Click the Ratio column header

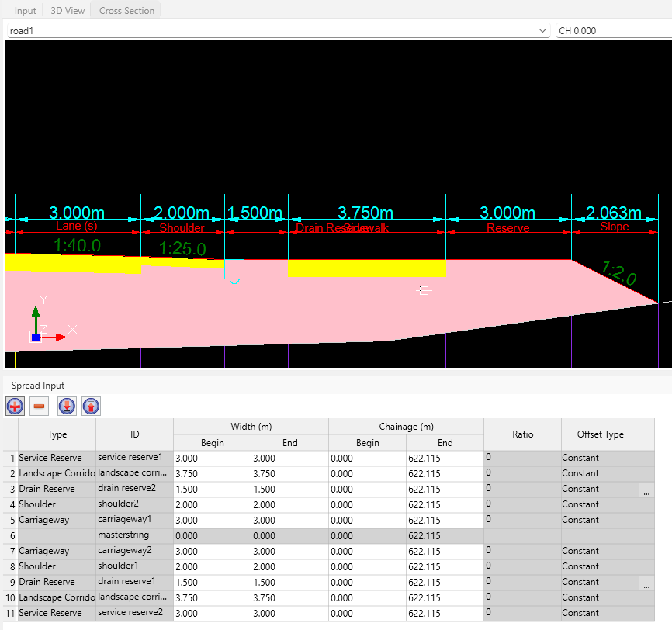point(522,434)
